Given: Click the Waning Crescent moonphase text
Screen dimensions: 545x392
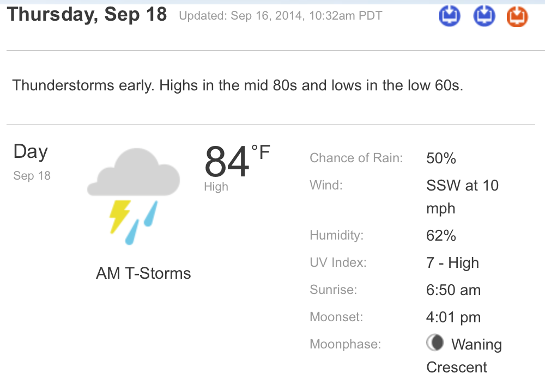Looking at the screenshot, I should pos(464,356).
